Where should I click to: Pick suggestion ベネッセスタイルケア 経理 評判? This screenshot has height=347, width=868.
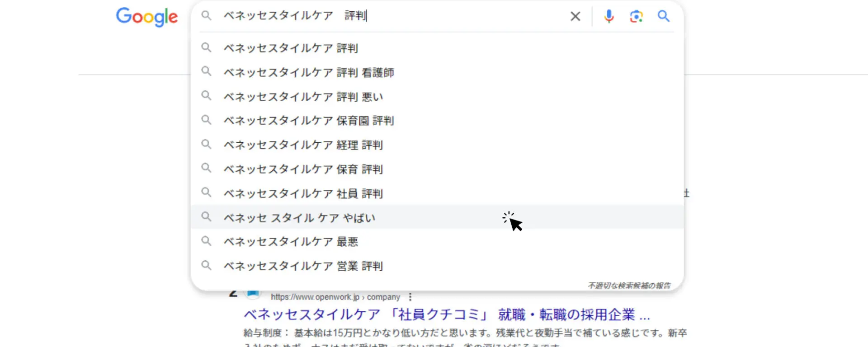click(x=437, y=145)
